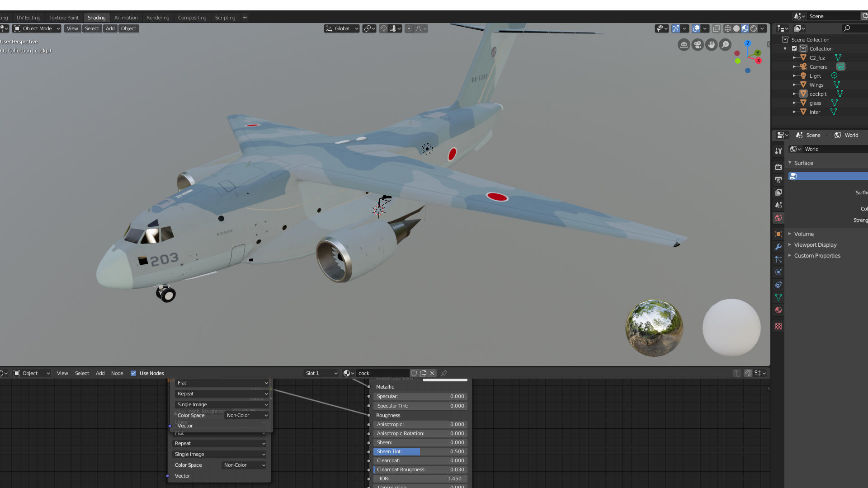Open the viewport Add menu
Image resolution: width=868 pixels, height=488 pixels.
tap(110, 28)
